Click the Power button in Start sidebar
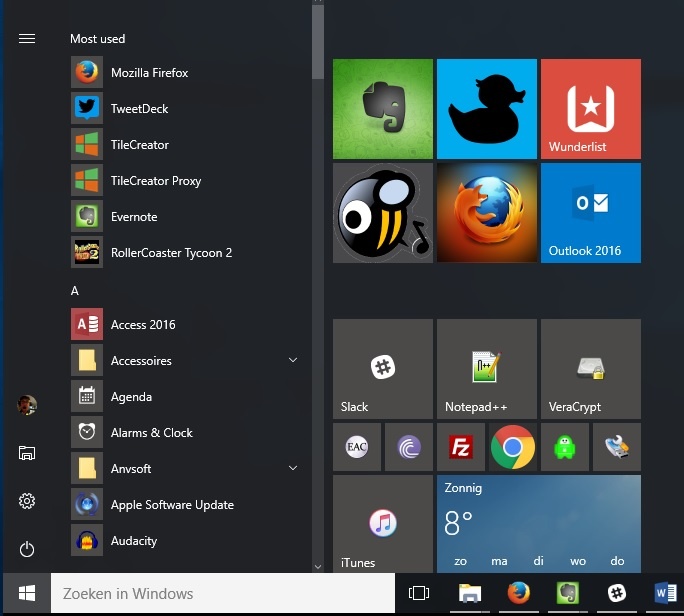Viewport: 684px width, 616px height. point(27,549)
